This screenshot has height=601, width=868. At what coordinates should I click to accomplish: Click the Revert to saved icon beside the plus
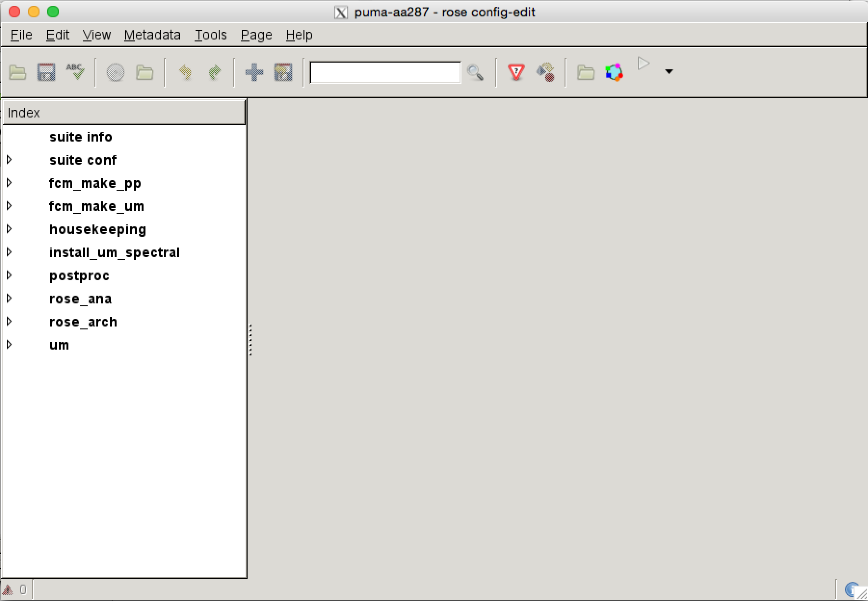tap(283, 73)
